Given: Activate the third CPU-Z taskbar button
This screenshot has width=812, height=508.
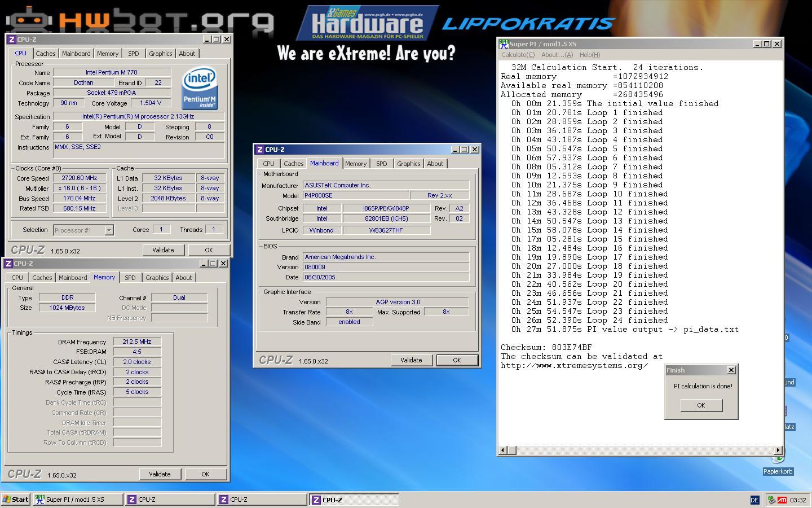Looking at the screenshot, I should [354, 500].
